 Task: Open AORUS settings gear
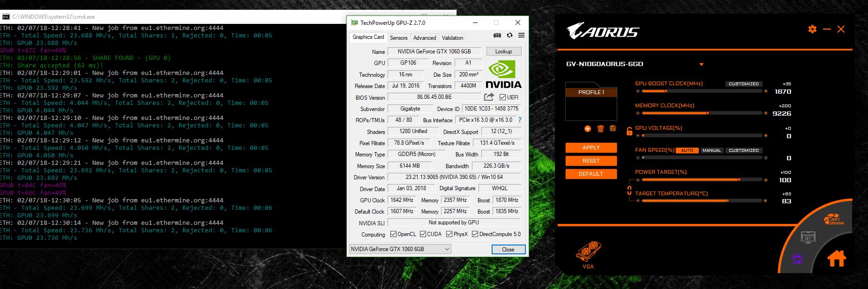812,29
